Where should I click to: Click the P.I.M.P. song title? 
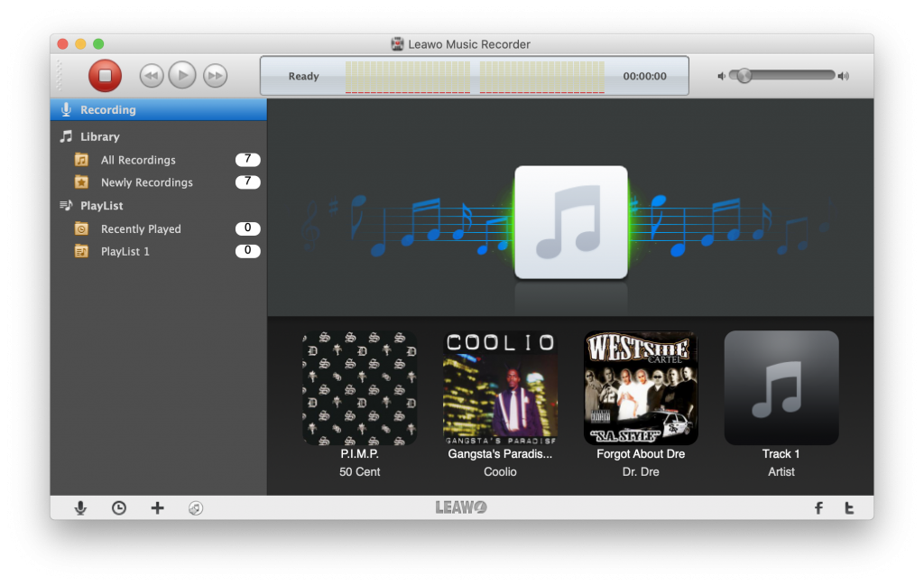coord(359,454)
